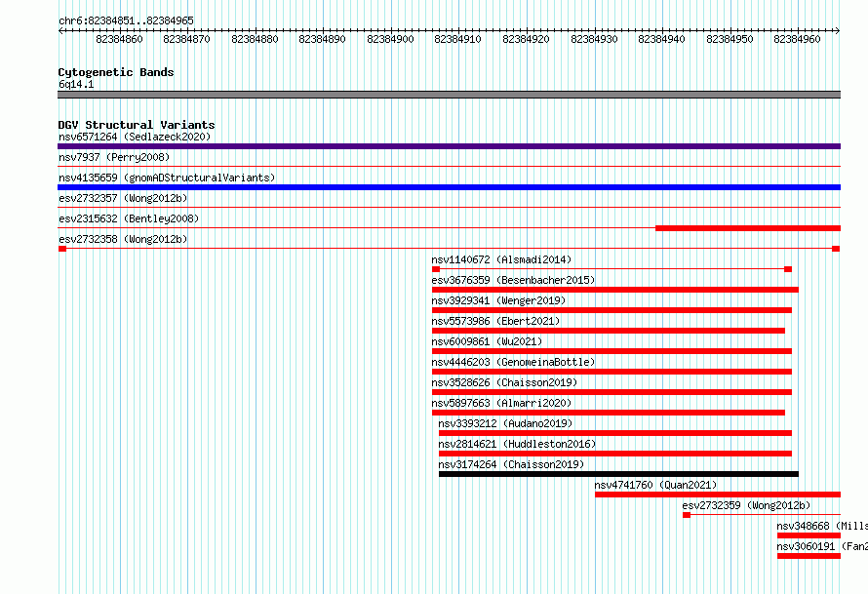868x594 pixels.
Task: Select the red nsv6009861 variant bar
Action: tap(612, 351)
